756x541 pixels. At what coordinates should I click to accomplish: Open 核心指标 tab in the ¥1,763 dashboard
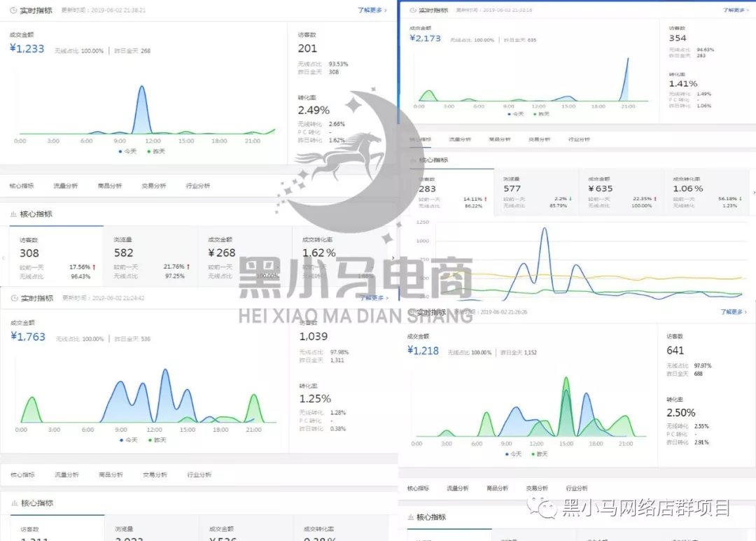[22, 475]
